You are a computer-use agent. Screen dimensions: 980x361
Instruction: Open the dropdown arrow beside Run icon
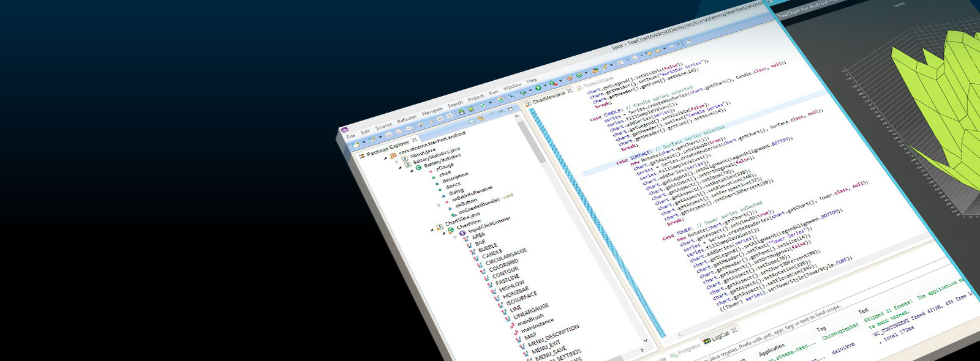(x=545, y=85)
